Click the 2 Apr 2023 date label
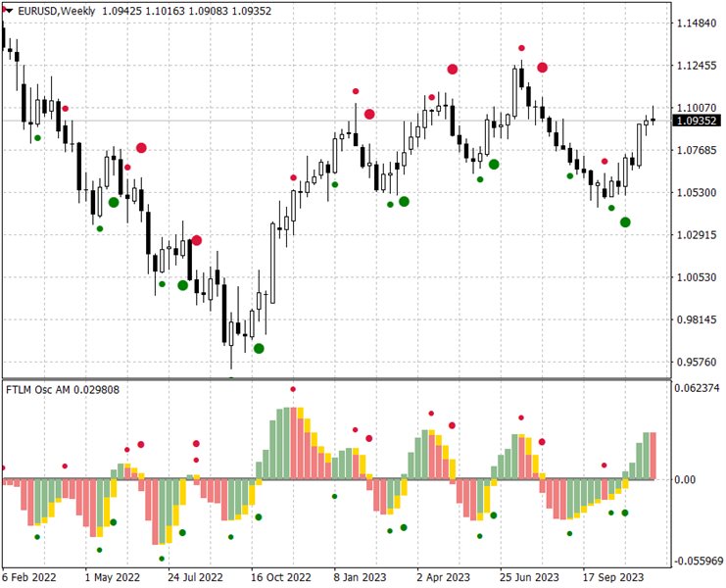Viewport: 726px width, 588px height. tap(443, 577)
